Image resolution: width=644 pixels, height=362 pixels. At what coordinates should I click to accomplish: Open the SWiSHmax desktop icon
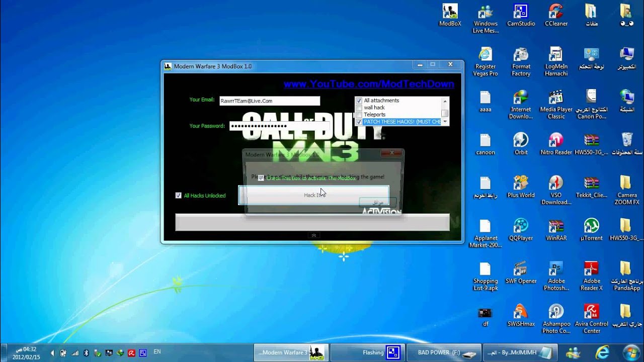521,316
